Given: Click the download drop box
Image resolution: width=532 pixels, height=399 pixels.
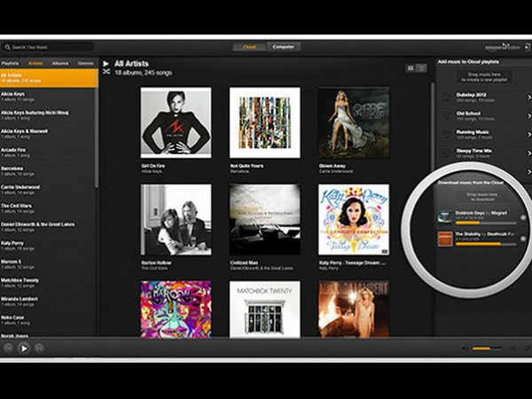Looking at the screenshot, I should tap(482, 197).
